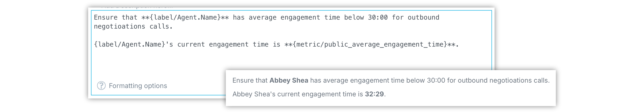Click second-line {label/Agent.Name}'s token in editor
Screen dimensions: 644x112
[x=133, y=45]
